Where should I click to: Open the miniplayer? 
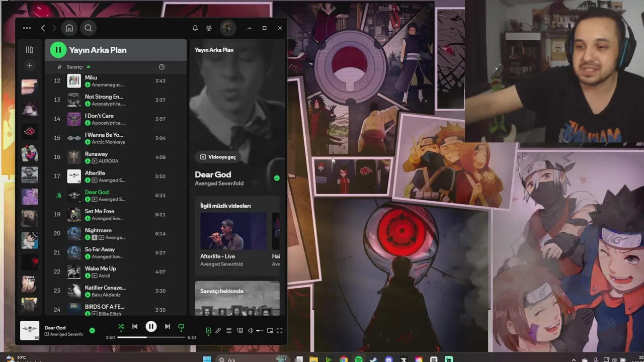(270, 330)
